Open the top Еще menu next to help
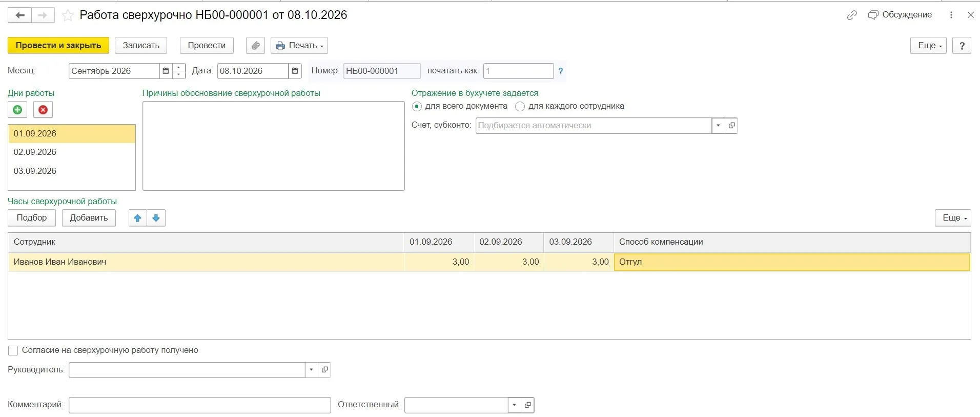Screen dimensions: 980x417 point(928,45)
